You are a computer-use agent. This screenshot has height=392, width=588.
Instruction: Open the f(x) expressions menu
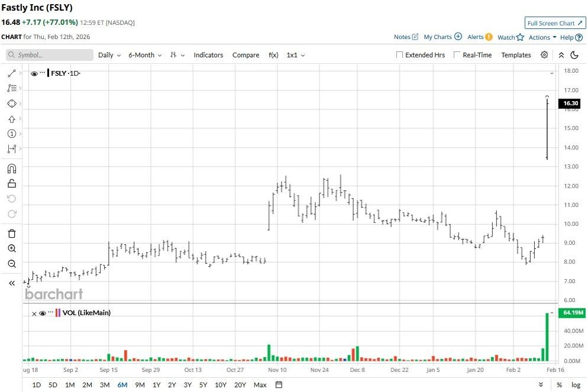[273, 55]
